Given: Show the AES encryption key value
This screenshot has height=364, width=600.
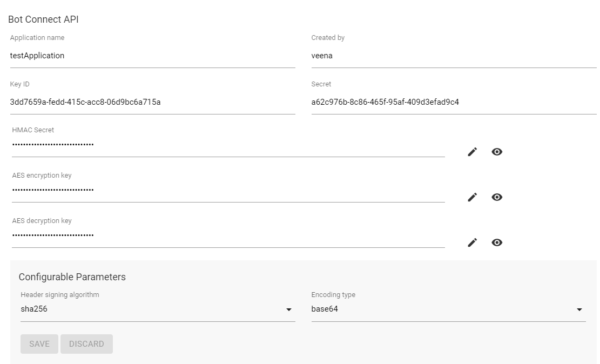Looking at the screenshot, I should pos(497,197).
